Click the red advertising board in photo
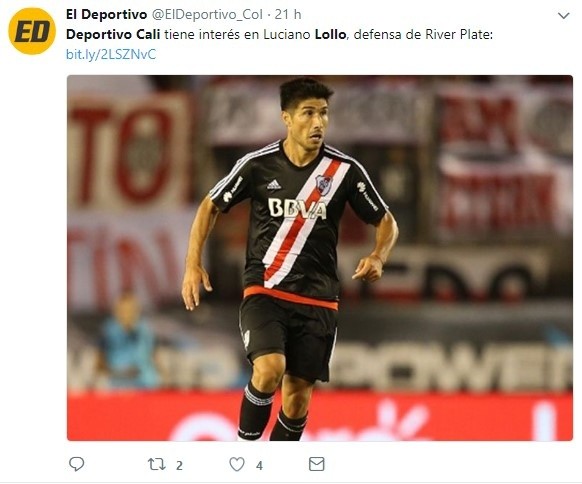 320,416
